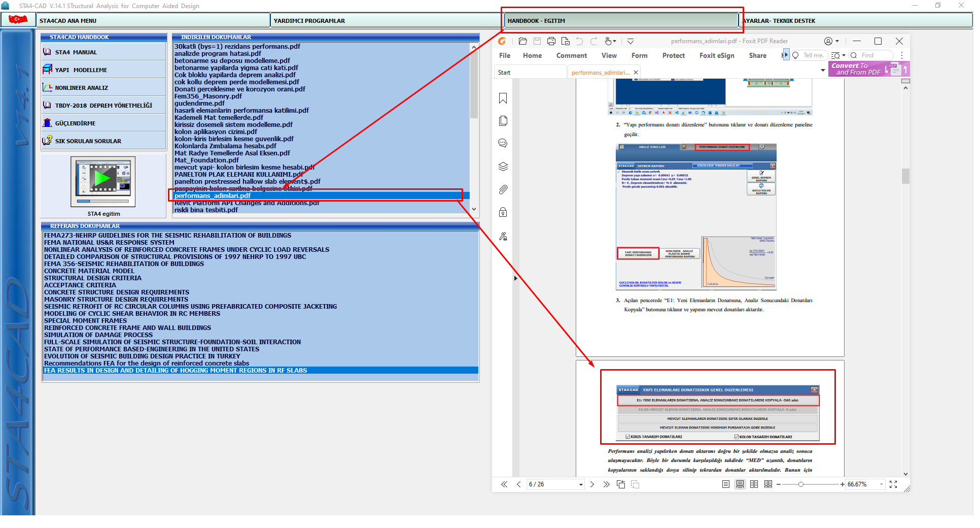
Task: Click the Open file folder icon
Action: (x=523, y=41)
